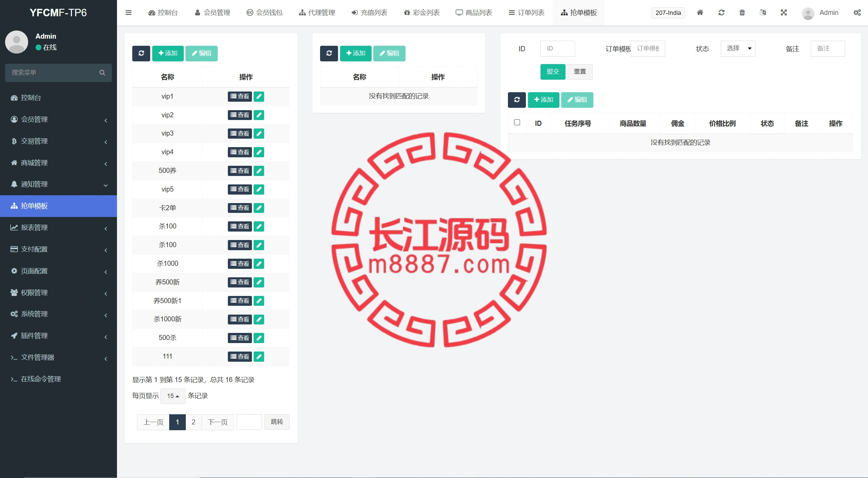Viewport: 868px width, 478px height.
Task: Click the pencil edit icon for 500杀
Action: [259, 338]
